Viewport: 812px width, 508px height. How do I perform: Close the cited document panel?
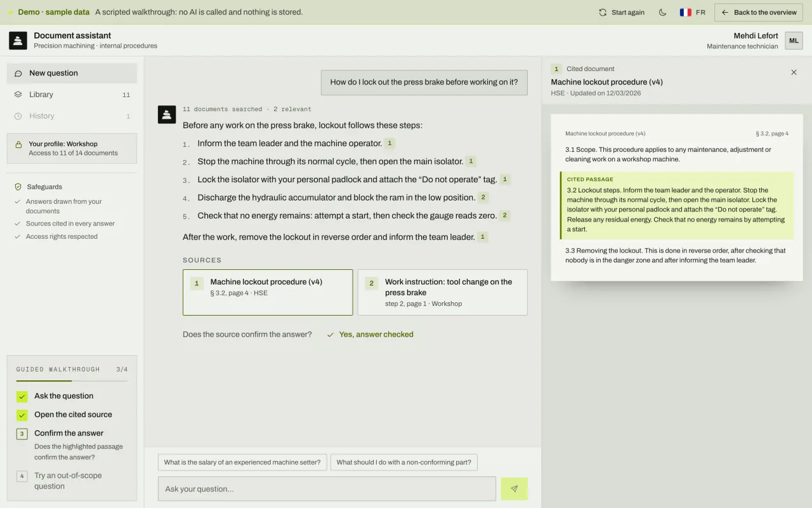(x=794, y=72)
